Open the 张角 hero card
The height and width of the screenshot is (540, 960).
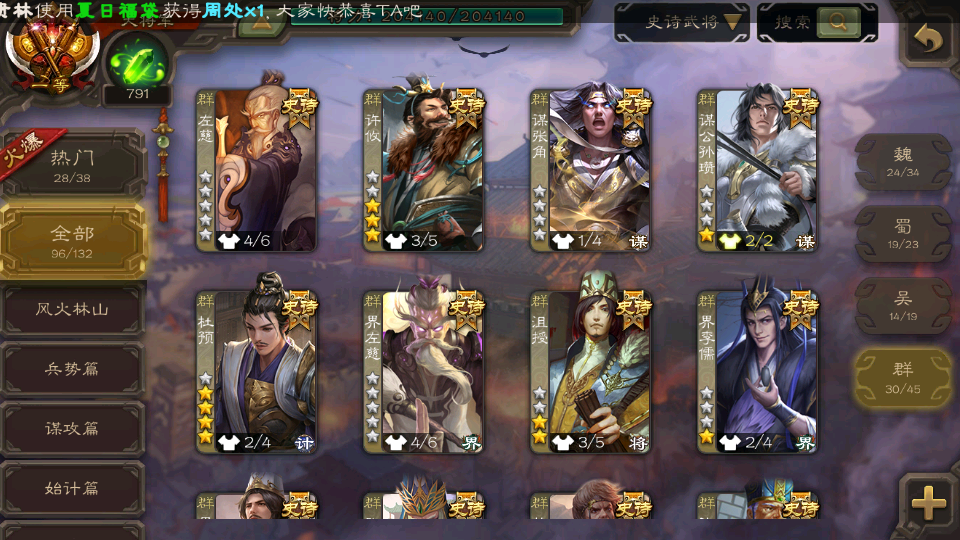click(x=591, y=170)
